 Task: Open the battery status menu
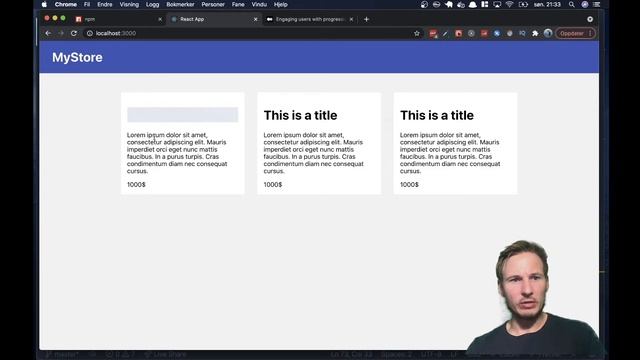pyautogui.click(x=523, y=4)
